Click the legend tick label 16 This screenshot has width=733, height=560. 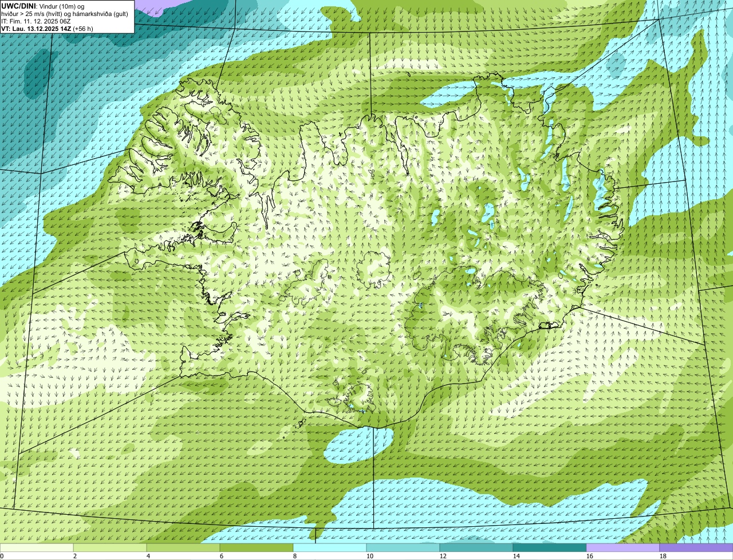coord(589,556)
